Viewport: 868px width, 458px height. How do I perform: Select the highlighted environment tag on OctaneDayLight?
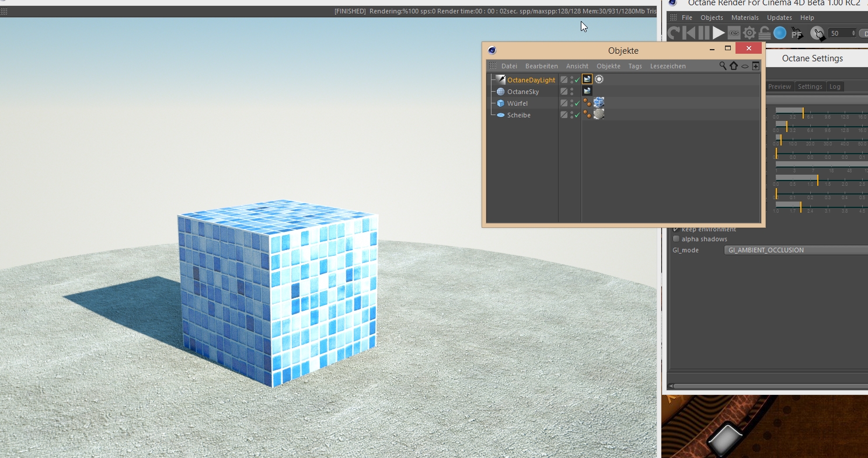click(x=587, y=79)
